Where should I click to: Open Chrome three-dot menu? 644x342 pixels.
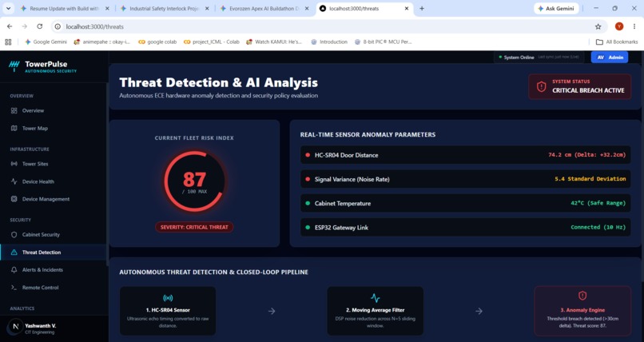[x=634, y=26]
